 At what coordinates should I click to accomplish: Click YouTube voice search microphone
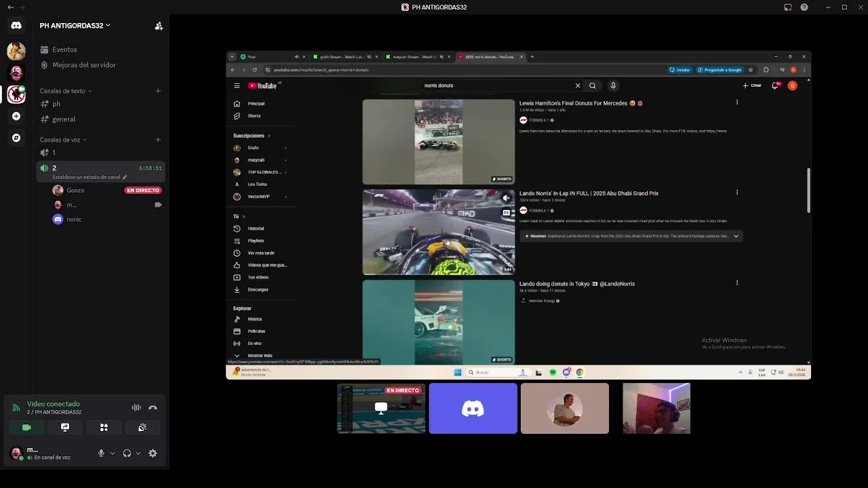[613, 85]
